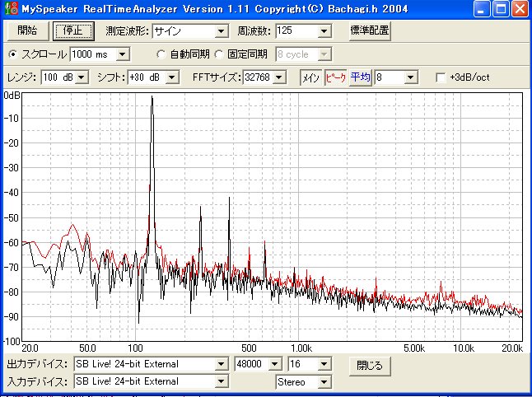This screenshot has height=397, width=532.
Task: Open the 周波数 frequency dropdown showing 125
Action: 324,31
